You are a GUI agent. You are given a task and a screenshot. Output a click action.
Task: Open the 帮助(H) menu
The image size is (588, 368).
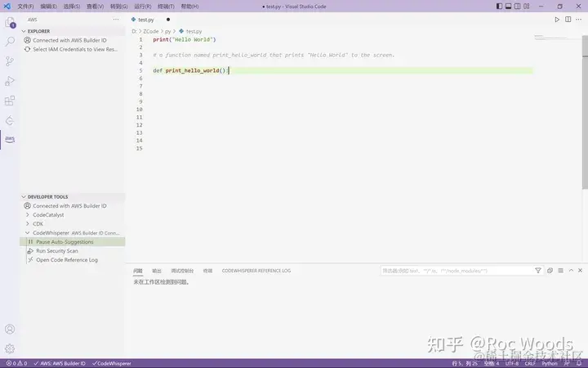[x=189, y=7]
